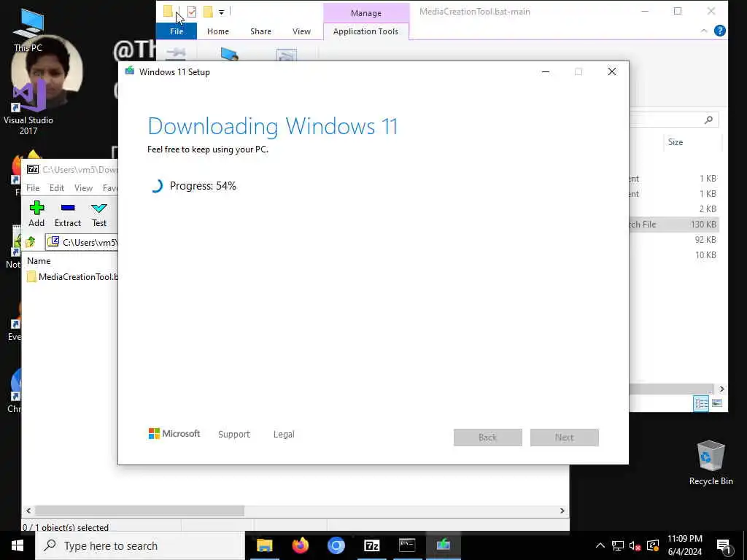
Task: Click the Next button in Setup
Action: tap(564, 437)
